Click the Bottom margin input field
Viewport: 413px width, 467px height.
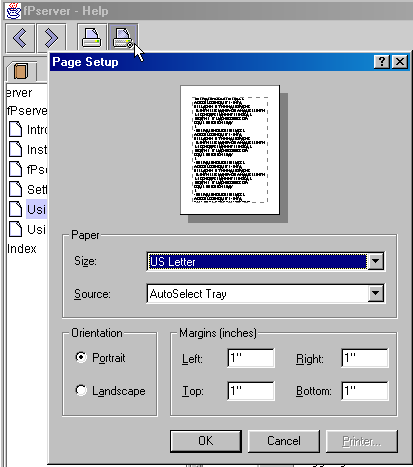(x=365, y=391)
